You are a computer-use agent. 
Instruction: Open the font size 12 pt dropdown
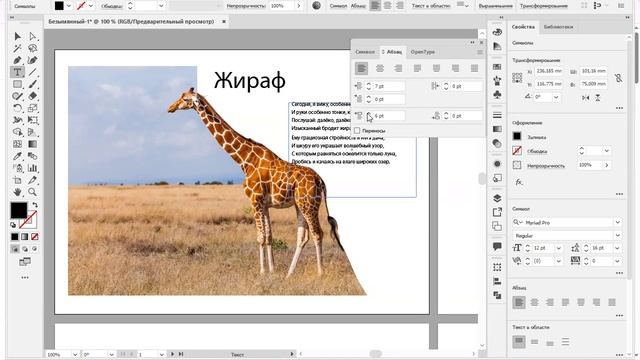pyautogui.click(x=559, y=248)
